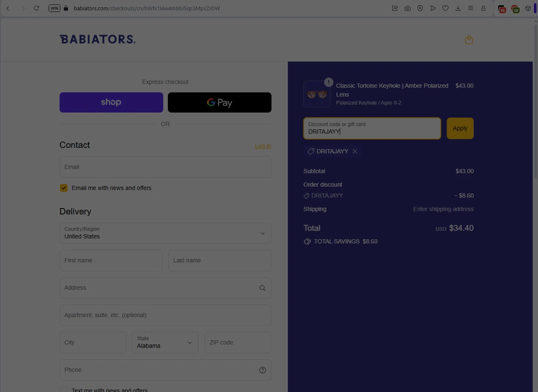Focus the Apartment, suite field
This screenshot has height=392, width=538.
coord(165,315)
